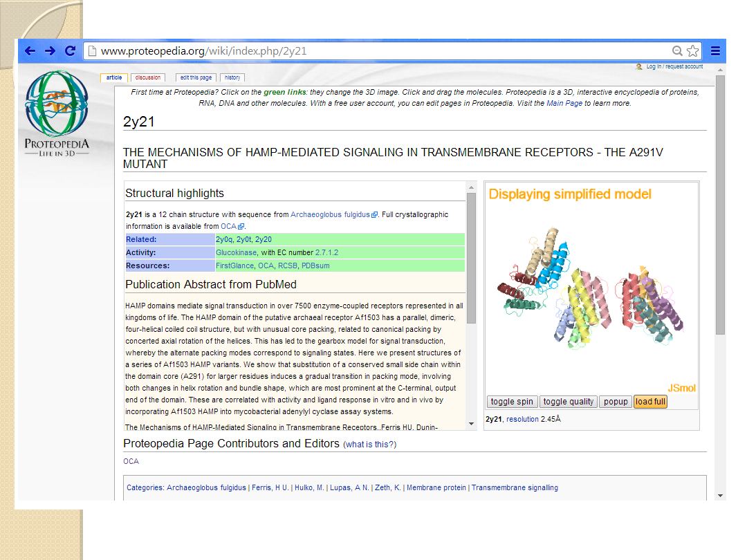Click the user icon beside Log in
This screenshot has width=747, height=560.
[x=639, y=67]
